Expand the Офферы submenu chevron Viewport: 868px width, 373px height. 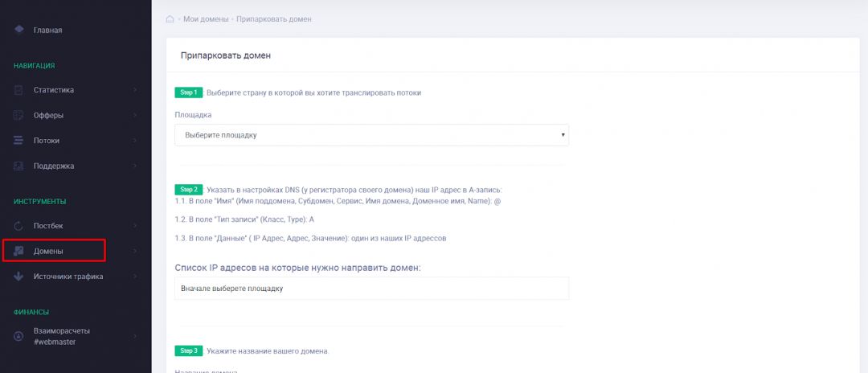135,115
